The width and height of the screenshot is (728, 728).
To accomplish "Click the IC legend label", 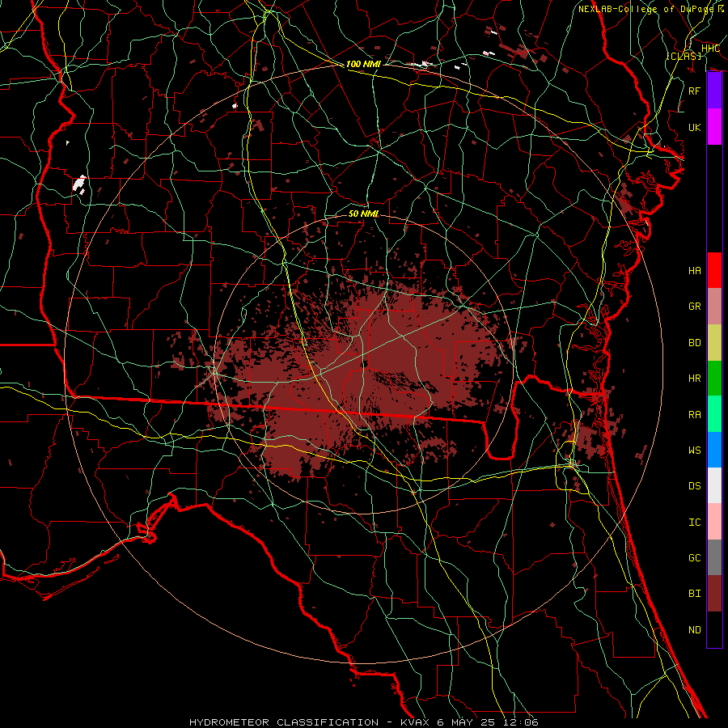I will 695,523.
